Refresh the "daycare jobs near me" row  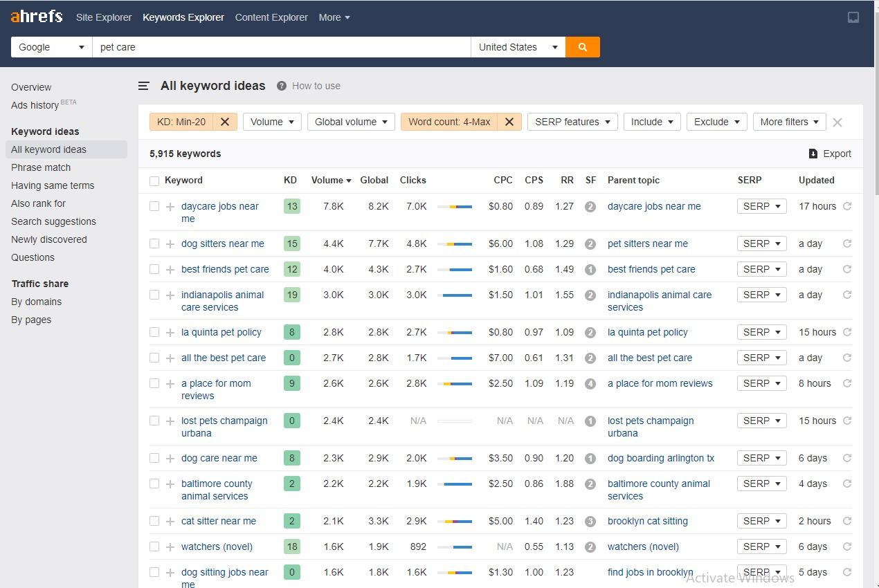point(847,206)
